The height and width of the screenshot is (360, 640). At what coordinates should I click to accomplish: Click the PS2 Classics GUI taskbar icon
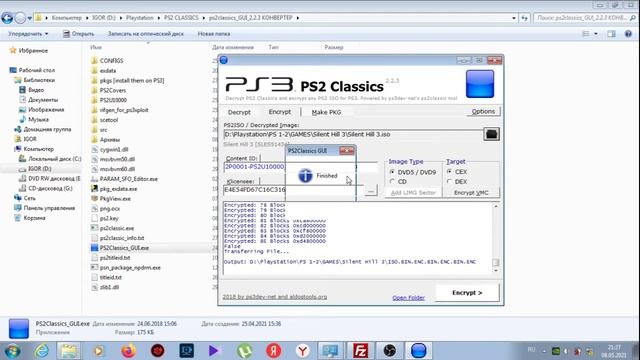[x=418, y=351]
